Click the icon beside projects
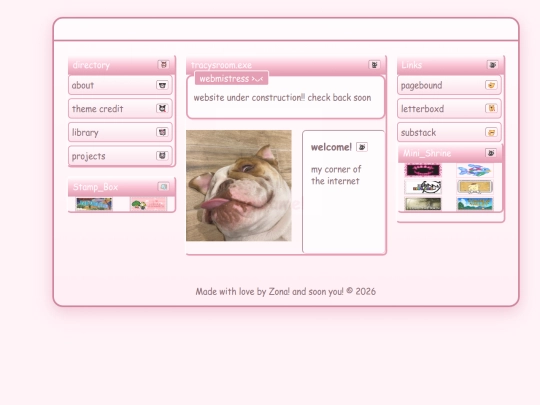Image resolution: width=540 pixels, height=405 pixels. tap(162, 156)
